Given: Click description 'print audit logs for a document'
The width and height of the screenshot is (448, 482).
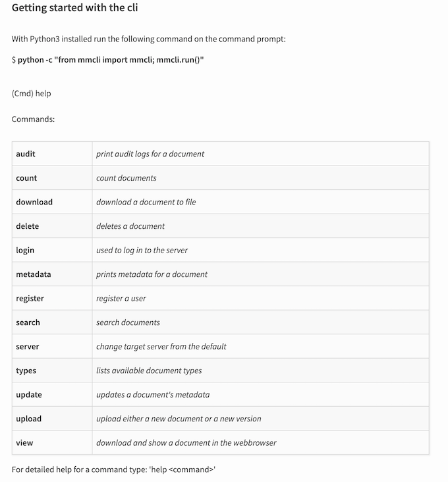Looking at the screenshot, I should pyautogui.click(x=150, y=154).
